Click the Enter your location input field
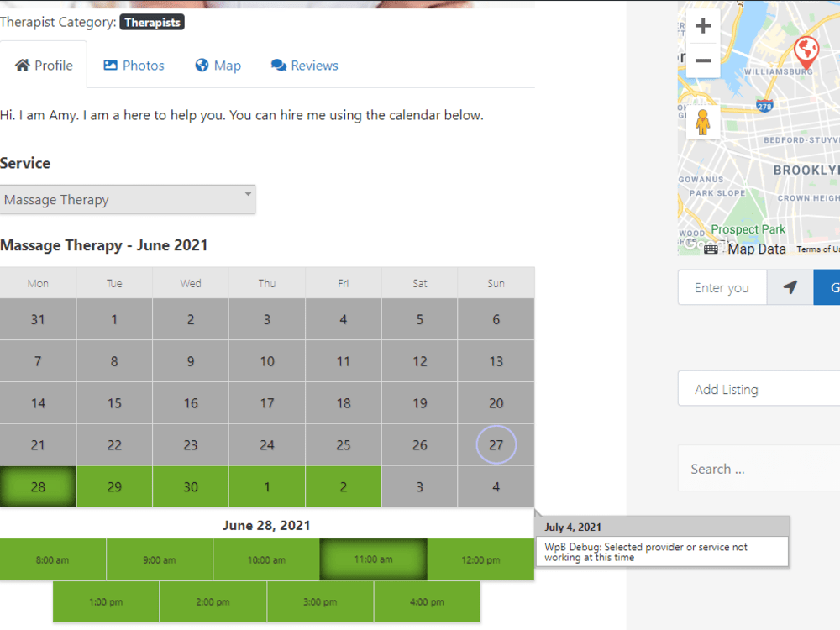The width and height of the screenshot is (840, 630). pyautogui.click(x=722, y=287)
